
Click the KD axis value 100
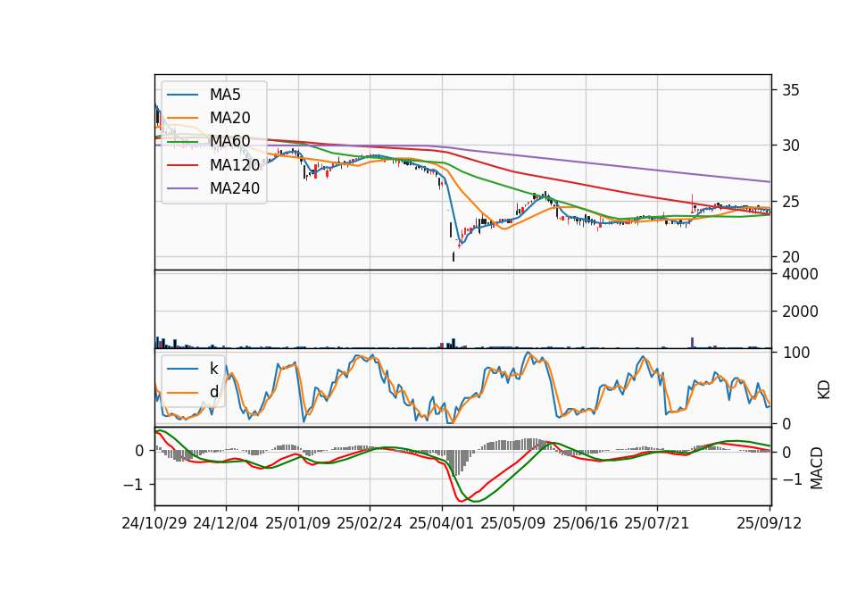(795, 353)
